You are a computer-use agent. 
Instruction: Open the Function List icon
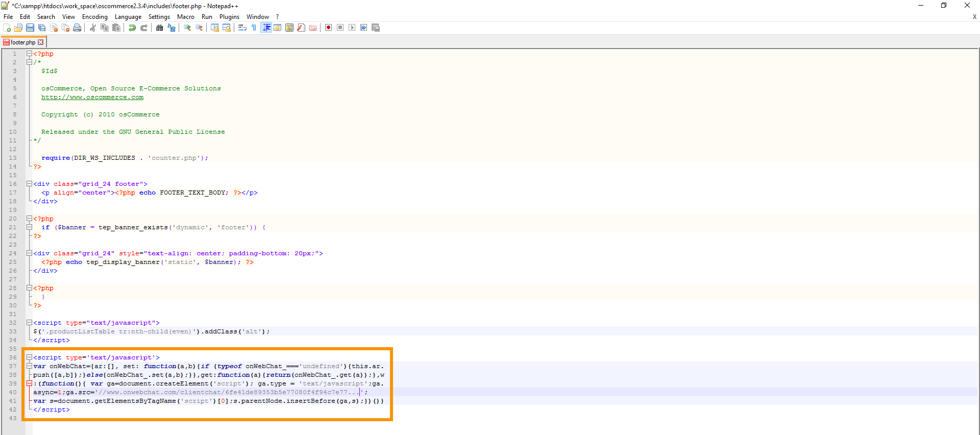[301, 28]
